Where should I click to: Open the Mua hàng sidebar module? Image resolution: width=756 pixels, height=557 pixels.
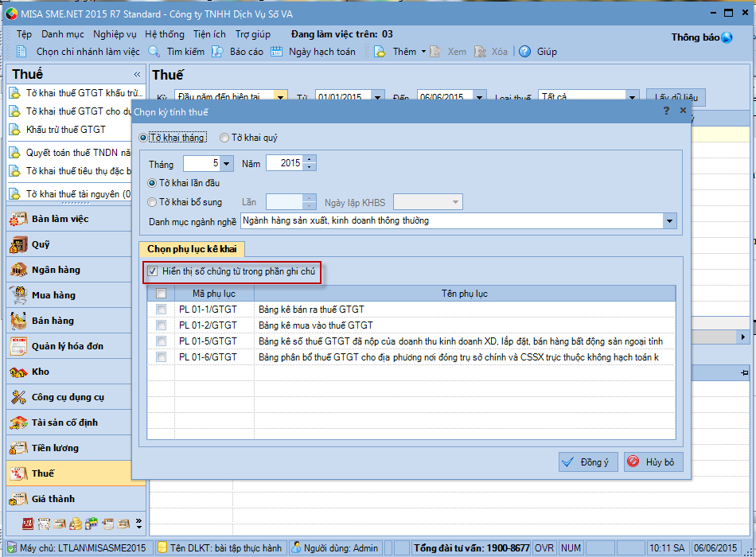tap(69, 295)
